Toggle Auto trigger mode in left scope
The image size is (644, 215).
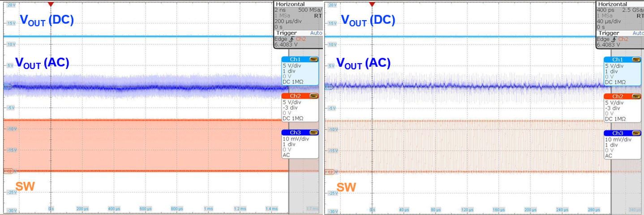316,33
